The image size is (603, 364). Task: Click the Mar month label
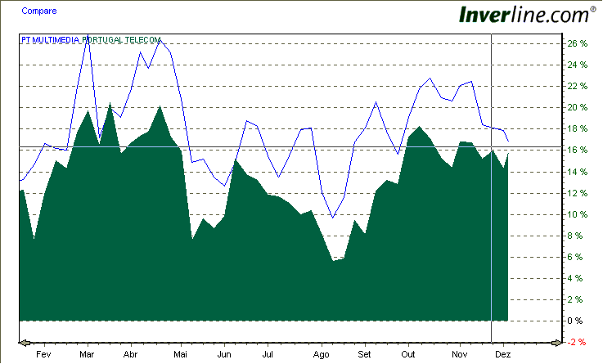[87, 354]
